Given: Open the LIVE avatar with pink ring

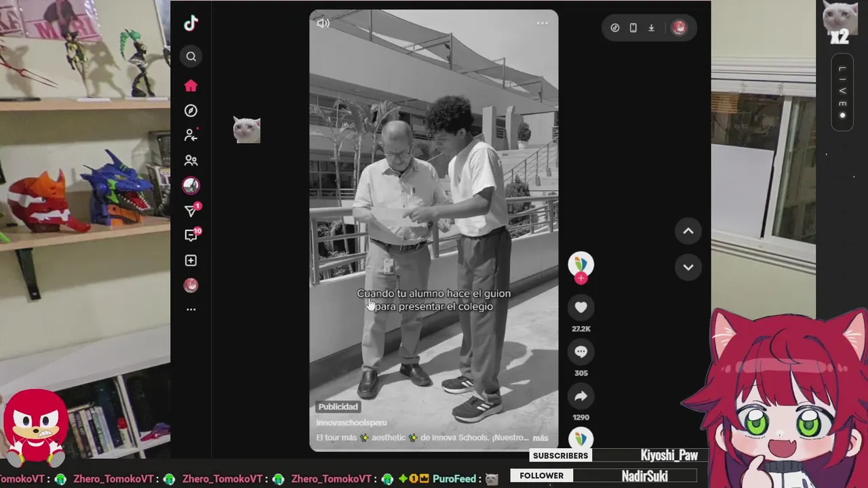Looking at the screenshot, I should point(191,185).
